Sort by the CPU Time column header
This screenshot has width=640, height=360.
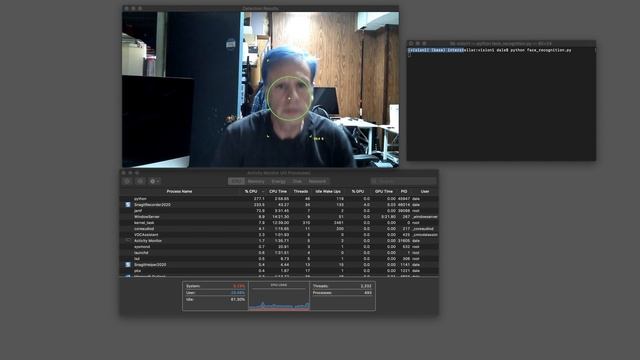tap(278, 191)
